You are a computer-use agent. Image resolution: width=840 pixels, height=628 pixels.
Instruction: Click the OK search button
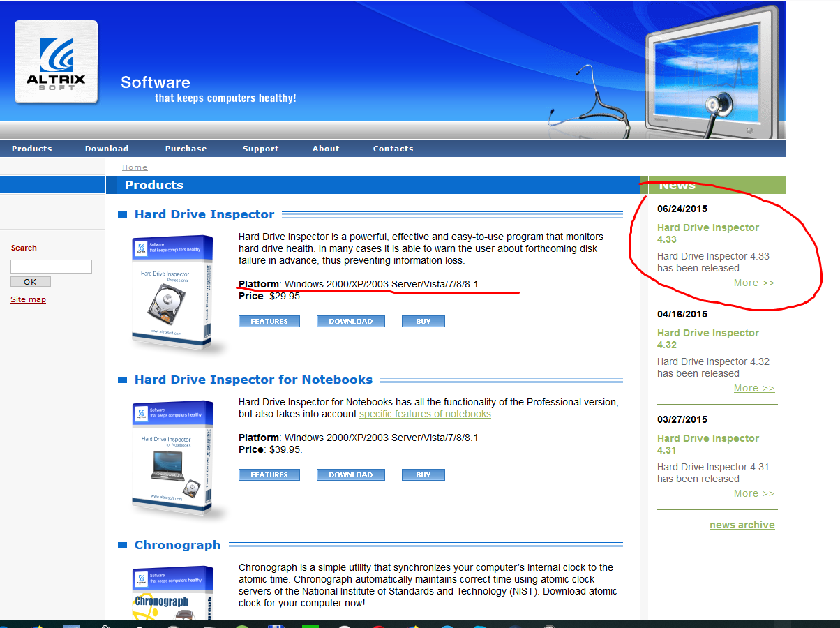(31, 282)
